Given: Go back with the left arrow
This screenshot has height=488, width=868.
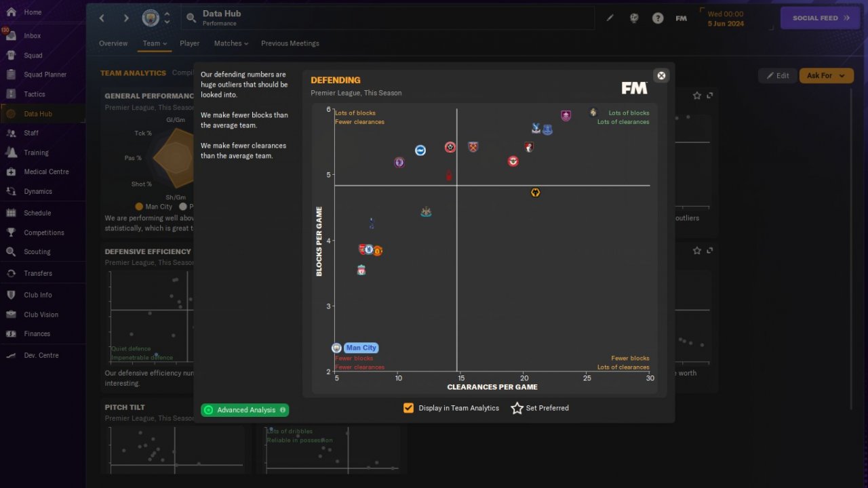Looking at the screenshot, I should tap(102, 18).
